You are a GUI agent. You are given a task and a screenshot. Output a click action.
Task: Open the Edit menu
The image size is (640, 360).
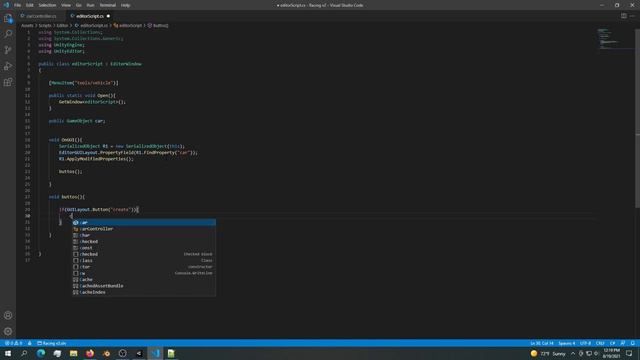[30, 5]
